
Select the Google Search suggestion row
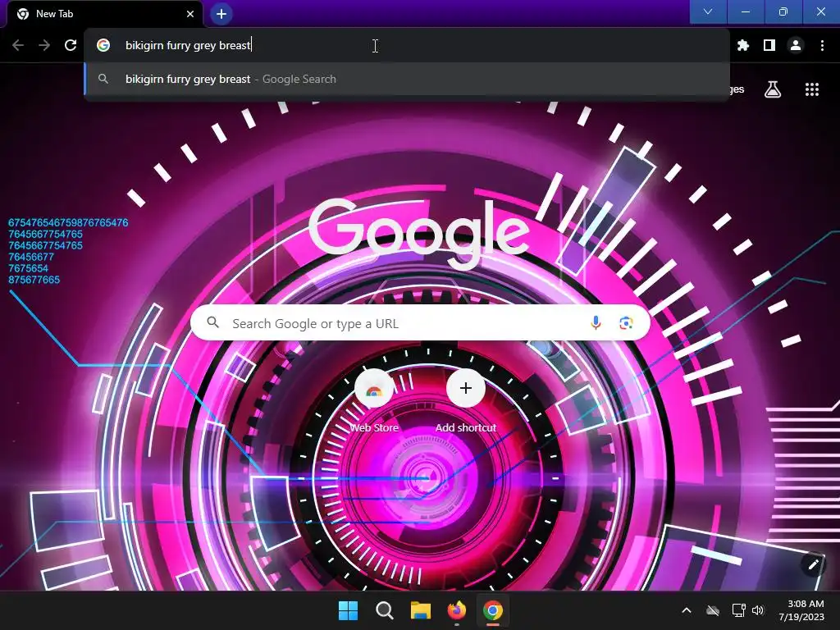click(x=407, y=80)
